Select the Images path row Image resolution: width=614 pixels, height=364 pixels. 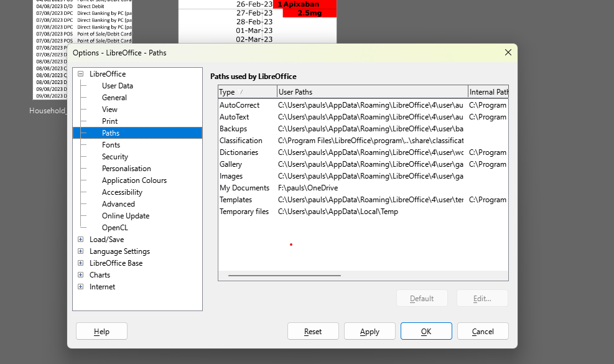pyautogui.click(x=363, y=176)
